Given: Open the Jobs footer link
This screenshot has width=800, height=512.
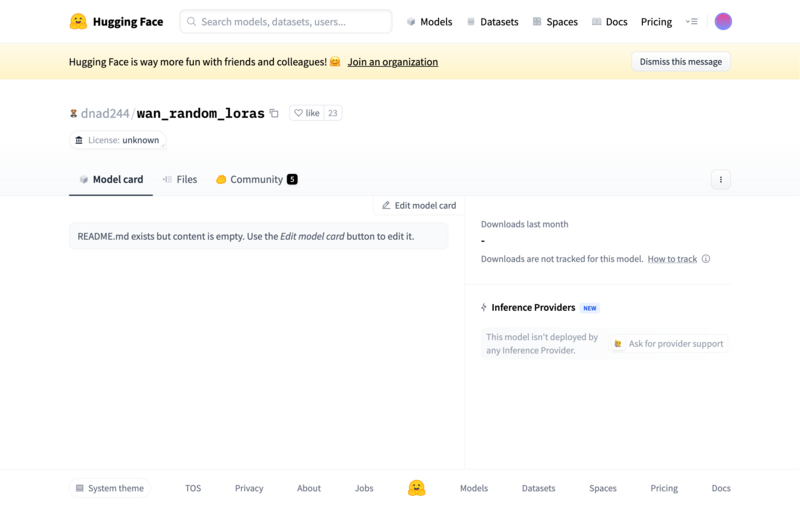Looking at the screenshot, I should 364,489.
